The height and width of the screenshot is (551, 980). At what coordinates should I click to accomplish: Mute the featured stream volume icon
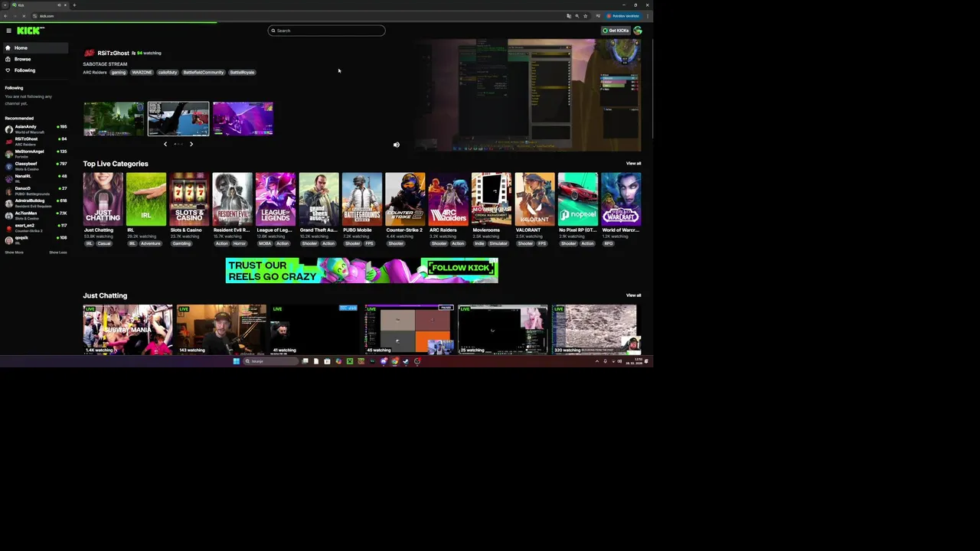click(396, 145)
